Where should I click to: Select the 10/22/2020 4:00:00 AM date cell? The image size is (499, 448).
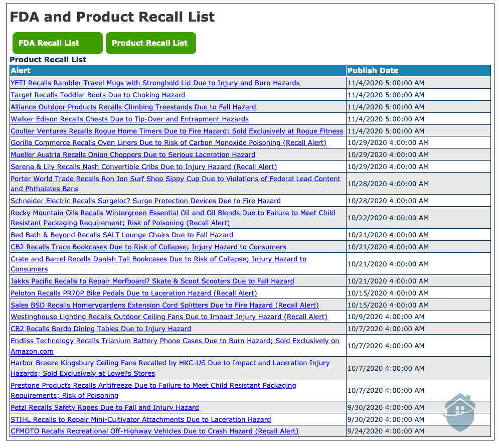pyautogui.click(x=418, y=218)
